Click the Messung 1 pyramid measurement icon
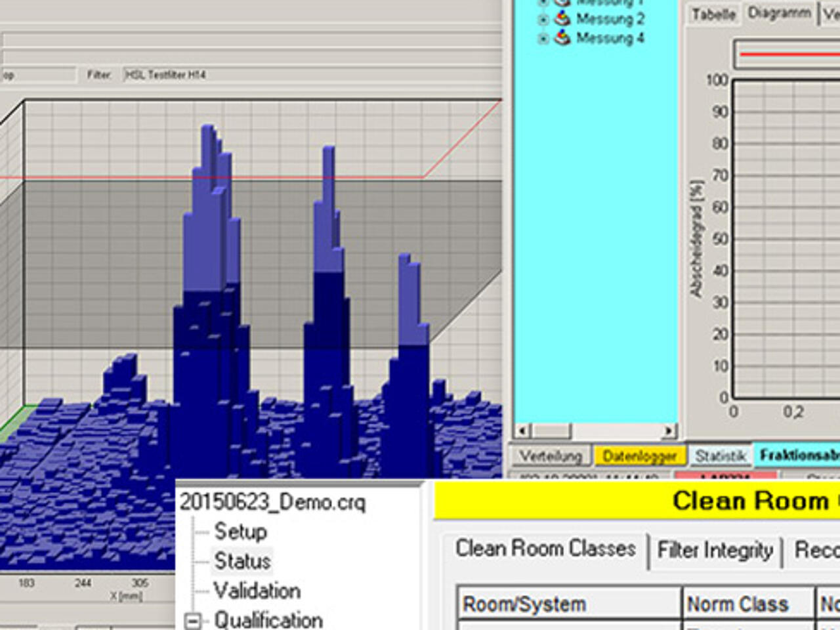 point(562,3)
